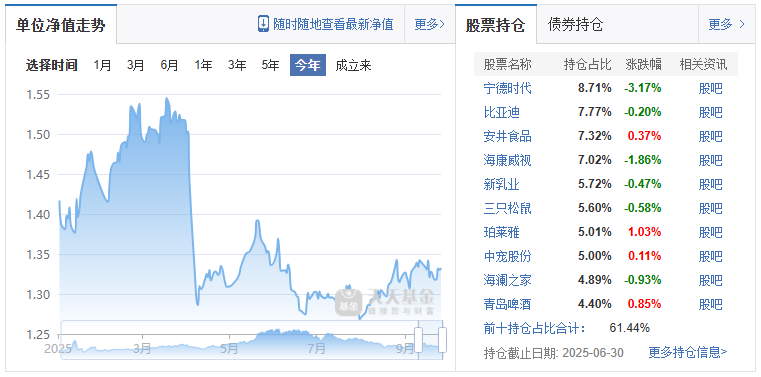Image resolution: width=761 pixels, height=377 pixels.
Task: Click the 0.85% change for 青岛啤酒
Action: (x=645, y=304)
